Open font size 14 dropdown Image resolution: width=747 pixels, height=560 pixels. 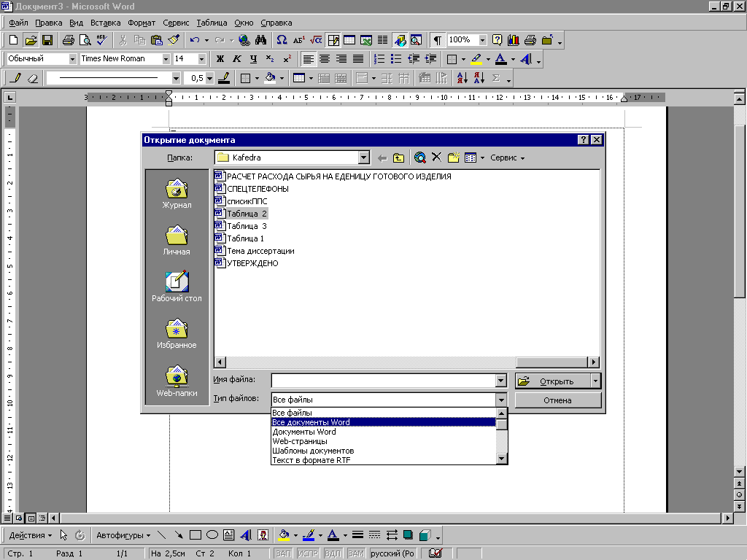[201, 58]
